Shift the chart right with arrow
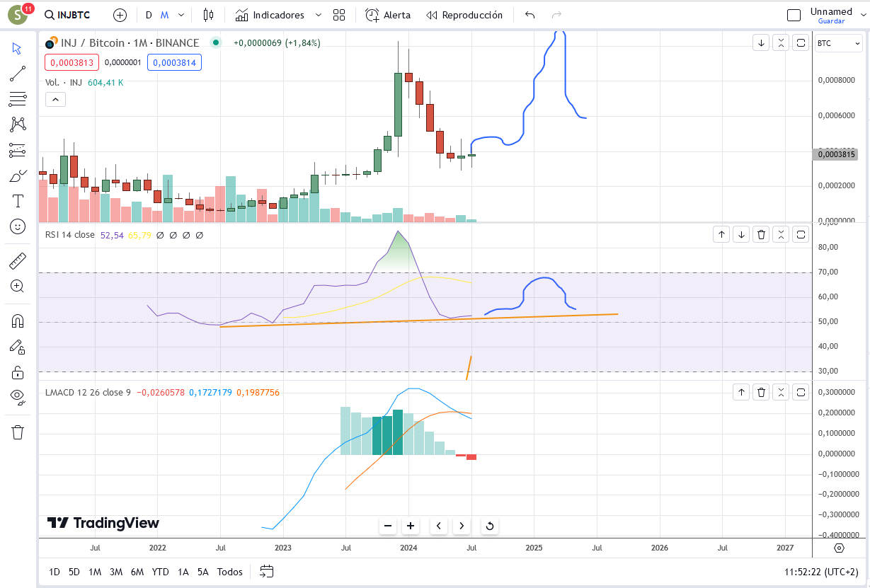870x588 pixels. (462, 526)
